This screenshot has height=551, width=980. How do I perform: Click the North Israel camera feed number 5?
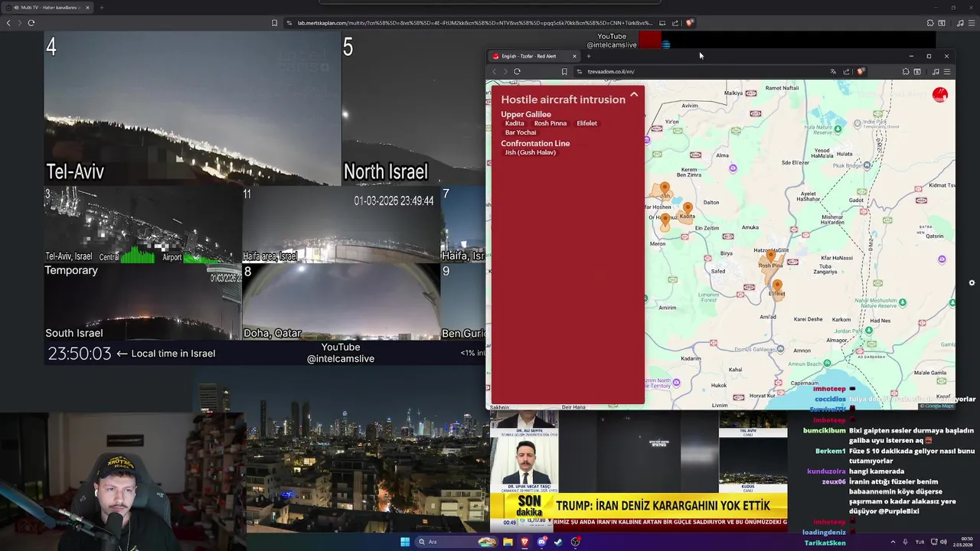413,108
